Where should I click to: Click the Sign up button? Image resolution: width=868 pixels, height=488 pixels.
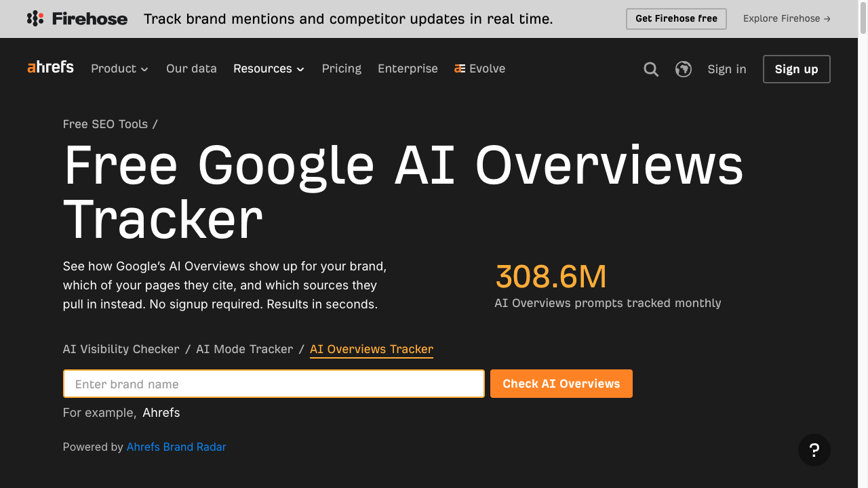point(797,69)
